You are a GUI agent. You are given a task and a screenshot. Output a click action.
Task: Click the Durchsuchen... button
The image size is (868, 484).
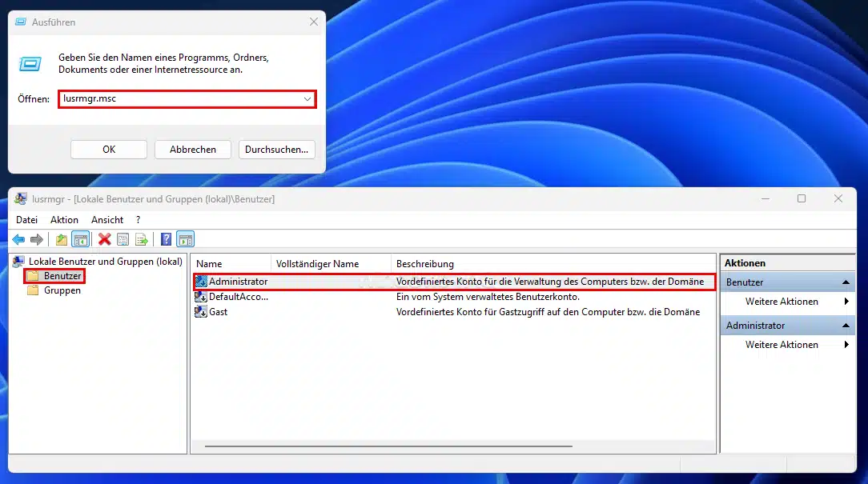click(277, 150)
